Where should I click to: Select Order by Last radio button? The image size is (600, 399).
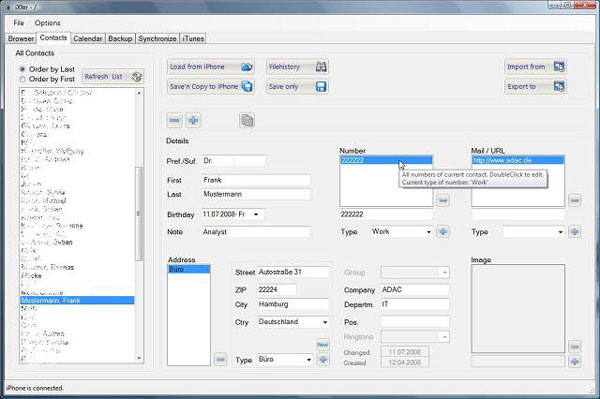tap(22, 69)
